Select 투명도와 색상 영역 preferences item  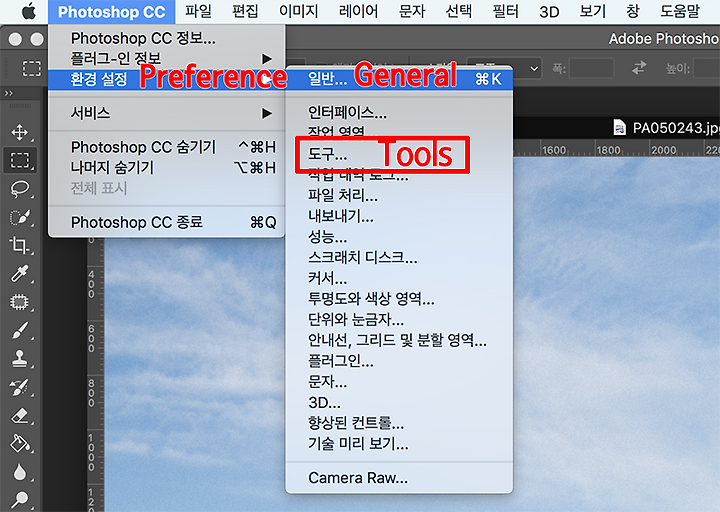(399, 299)
